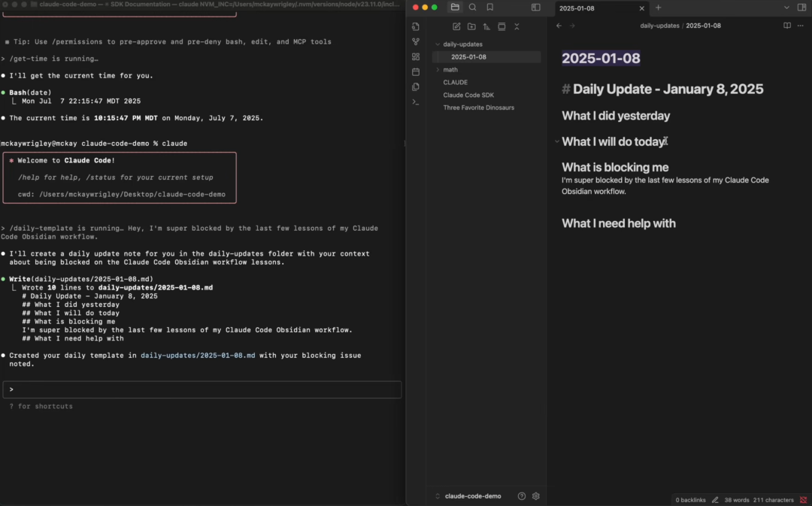
Task: Open the templates ribbon icon
Action: point(415,86)
